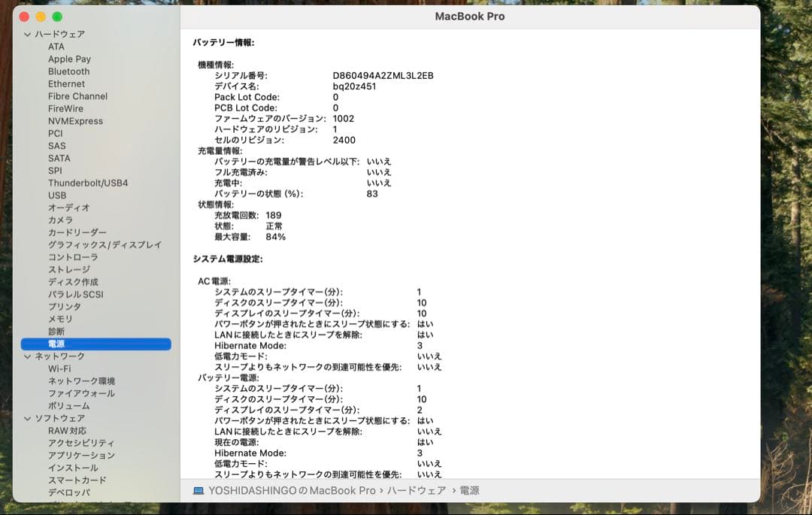Screen dimensions: 812x515
Task: Collapse the ソフトウェア section
Action: click(27, 418)
